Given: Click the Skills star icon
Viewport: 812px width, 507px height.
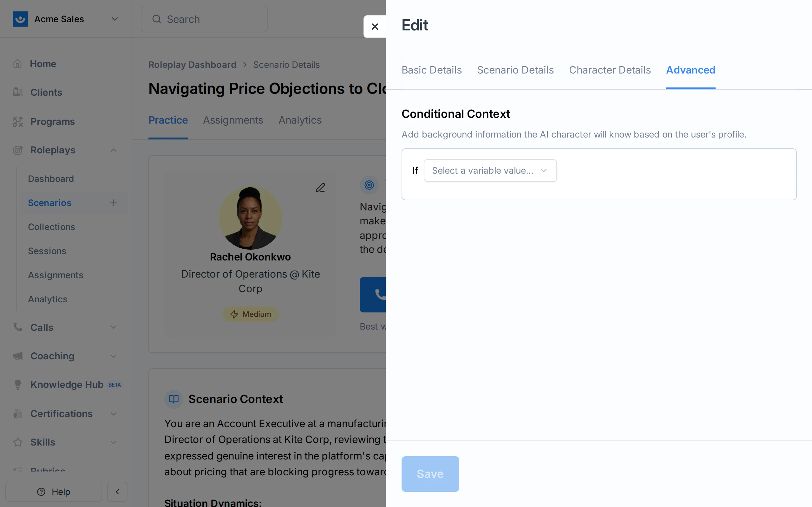Looking at the screenshot, I should (17, 442).
